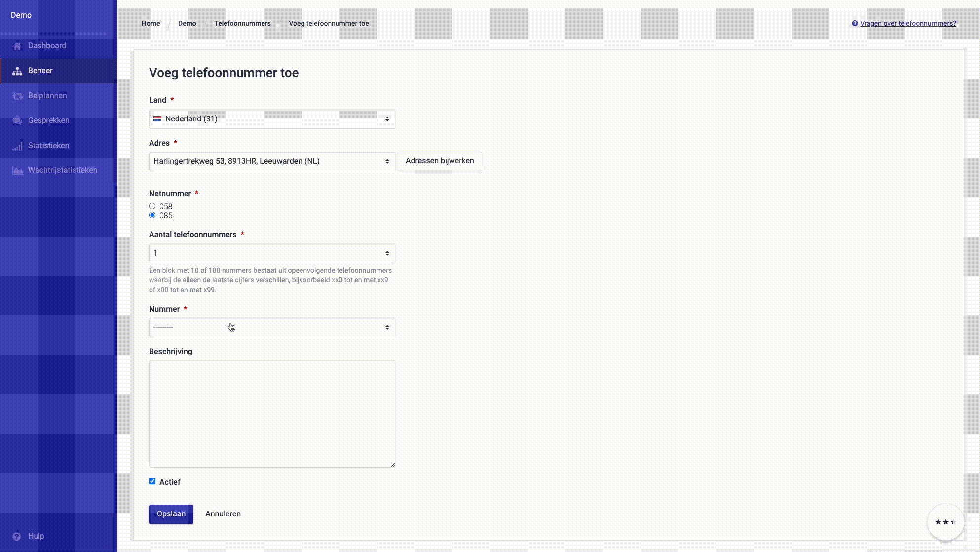Open the Land dropdown showing Nederland
Screen dimensions: 980x552
point(272,119)
